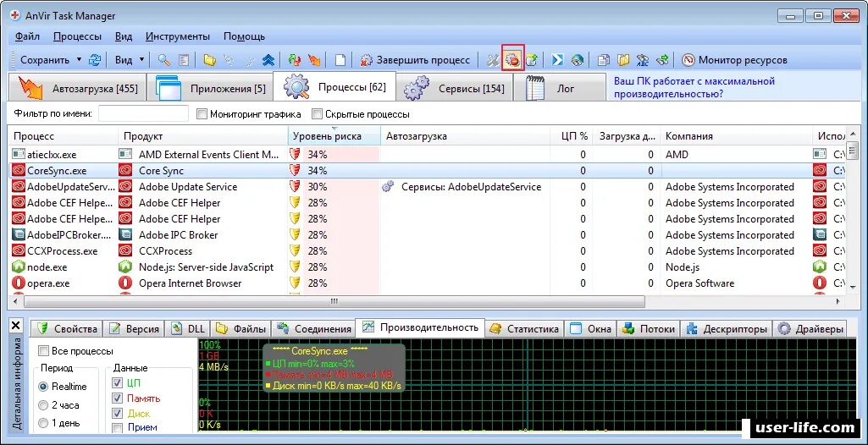Check the Прием data checkbox
This screenshot has height=445, width=868.
118,428
